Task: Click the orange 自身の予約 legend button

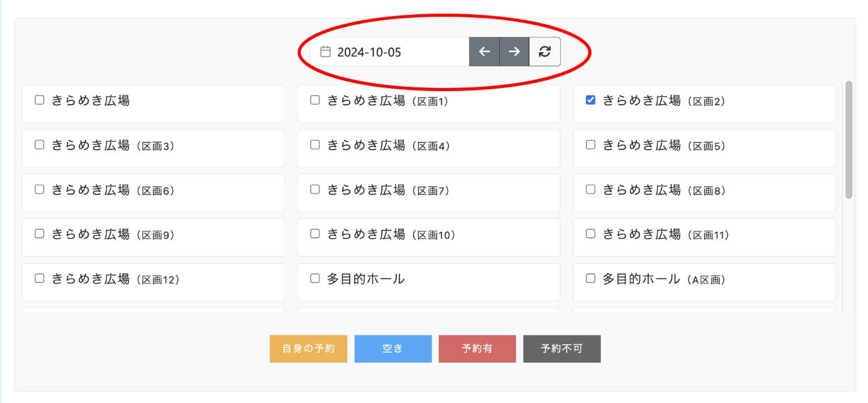Action: tap(308, 348)
